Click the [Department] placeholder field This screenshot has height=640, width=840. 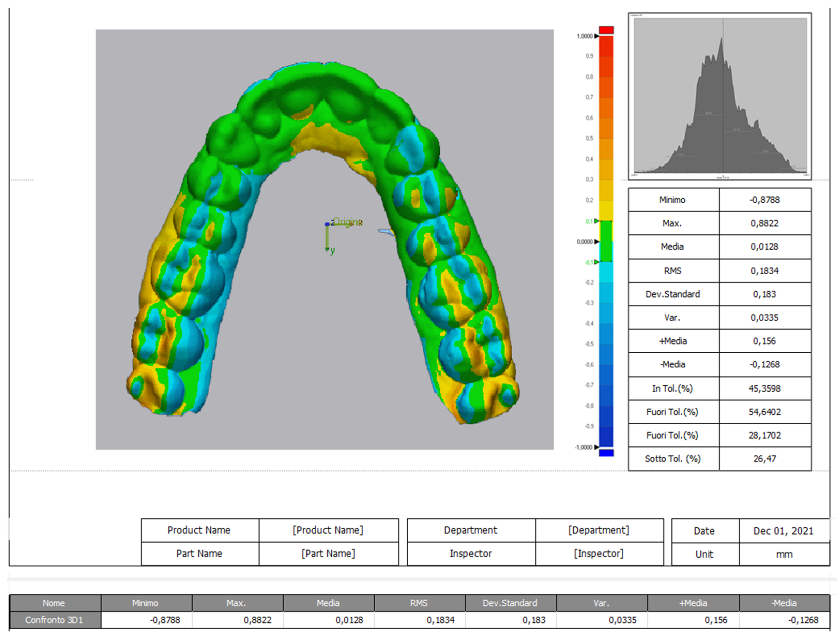pos(599,530)
